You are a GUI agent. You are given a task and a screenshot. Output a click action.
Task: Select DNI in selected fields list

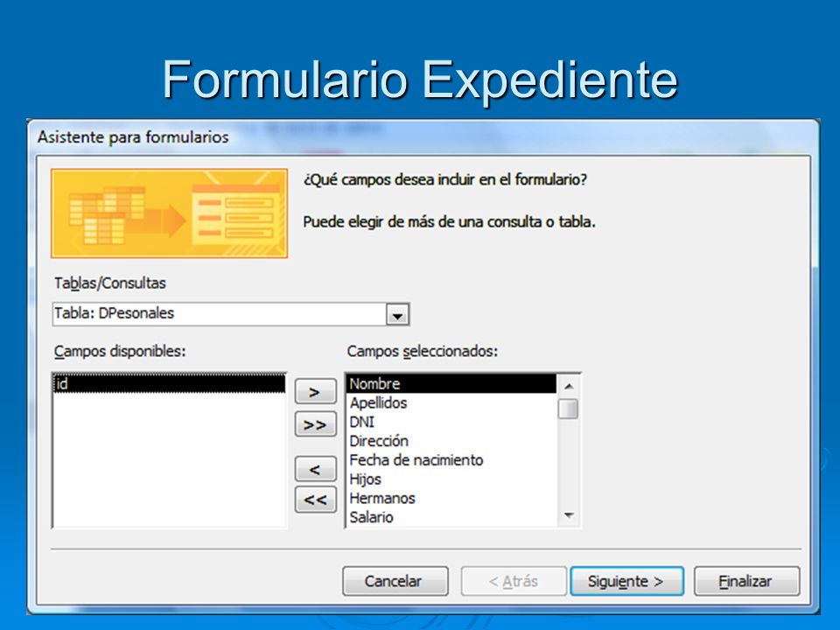451,422
